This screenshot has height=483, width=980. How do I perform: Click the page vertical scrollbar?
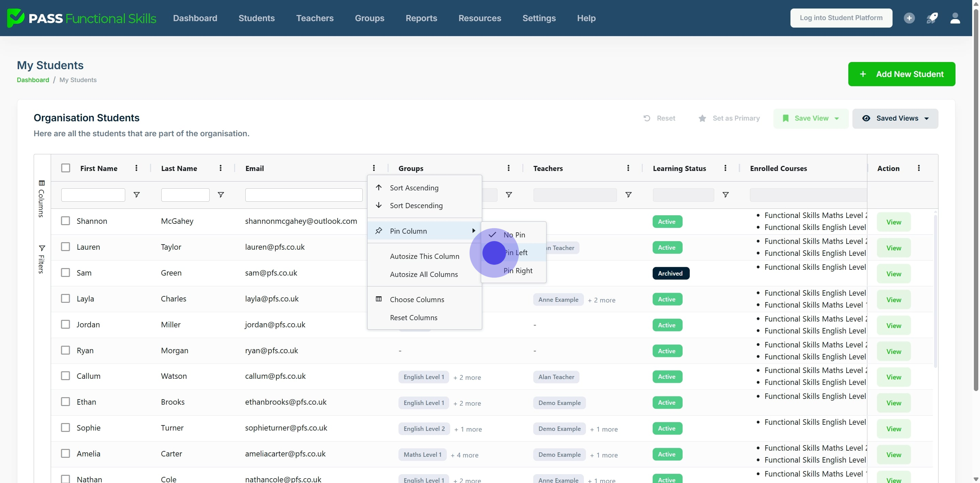tap(976, 200)
